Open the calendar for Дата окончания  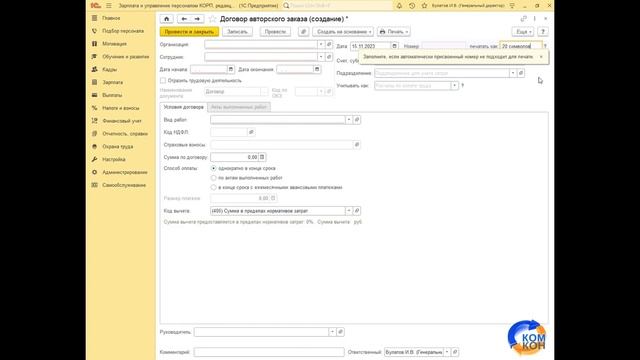317,69
